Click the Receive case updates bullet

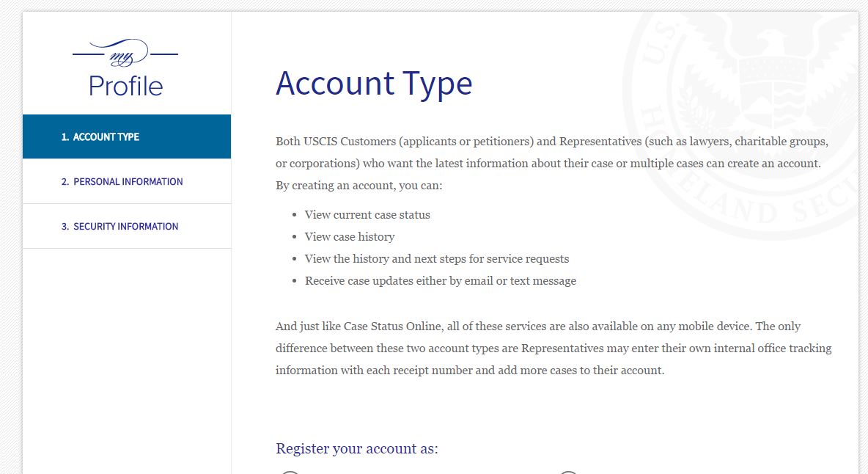440,281
